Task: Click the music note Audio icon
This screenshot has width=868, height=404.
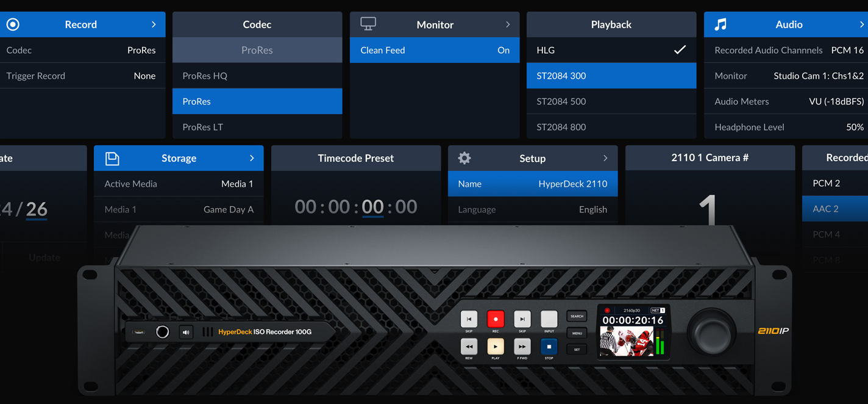Action: [x=720, y=24]
